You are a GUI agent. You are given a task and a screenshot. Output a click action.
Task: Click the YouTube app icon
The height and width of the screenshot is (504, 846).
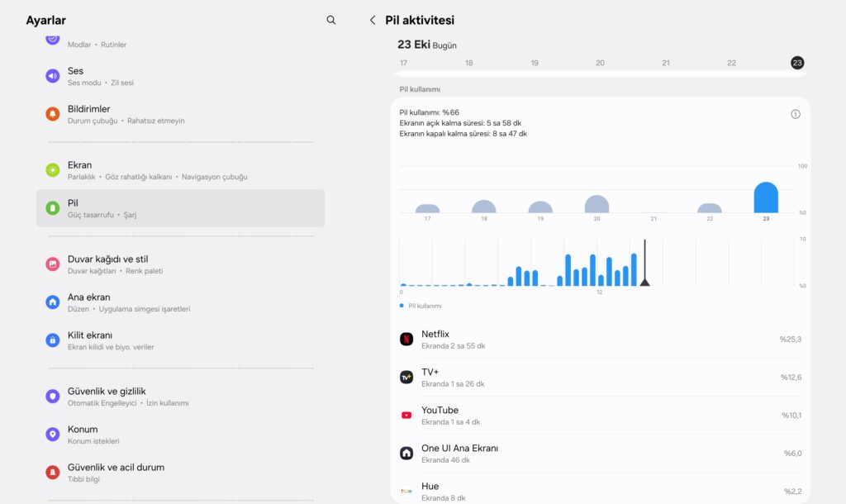click(406, 415)
